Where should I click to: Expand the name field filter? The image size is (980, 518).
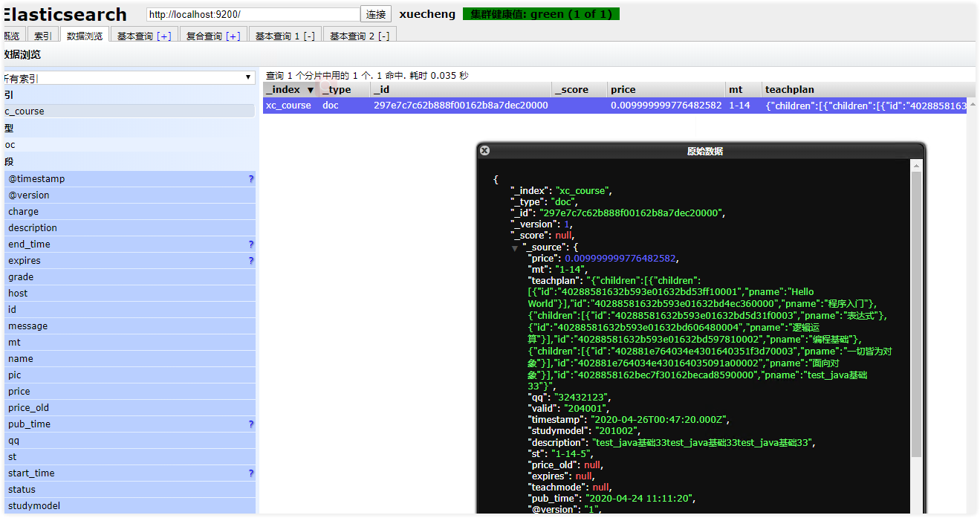pyautogui.click(x=128, y=359)
